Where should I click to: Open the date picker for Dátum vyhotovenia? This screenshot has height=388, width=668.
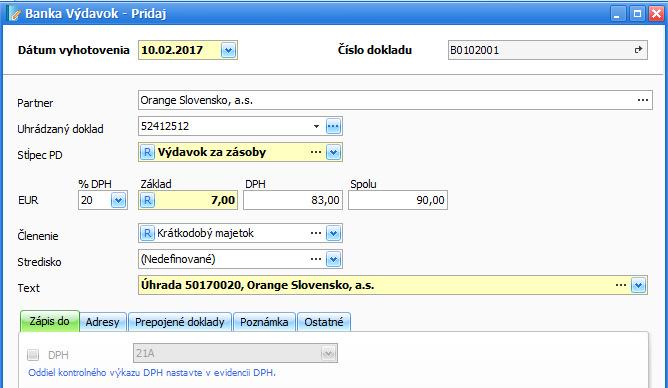point(228,51)
